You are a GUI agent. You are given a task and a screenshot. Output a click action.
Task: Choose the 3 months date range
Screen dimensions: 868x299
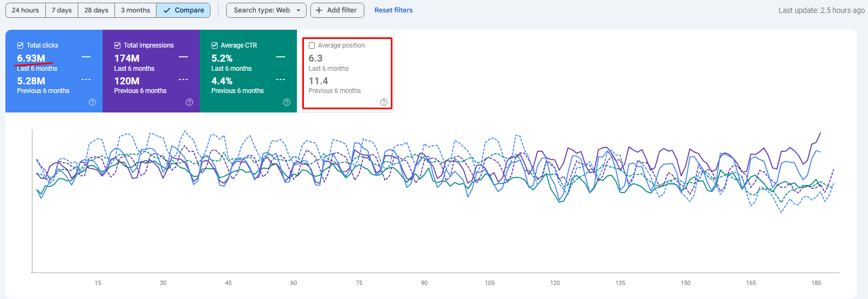[135, 10]
